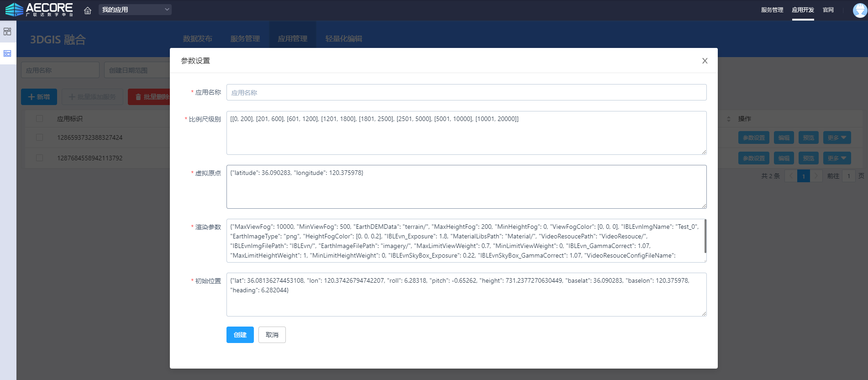Click the AECORE logo

[x=39, y=10]
